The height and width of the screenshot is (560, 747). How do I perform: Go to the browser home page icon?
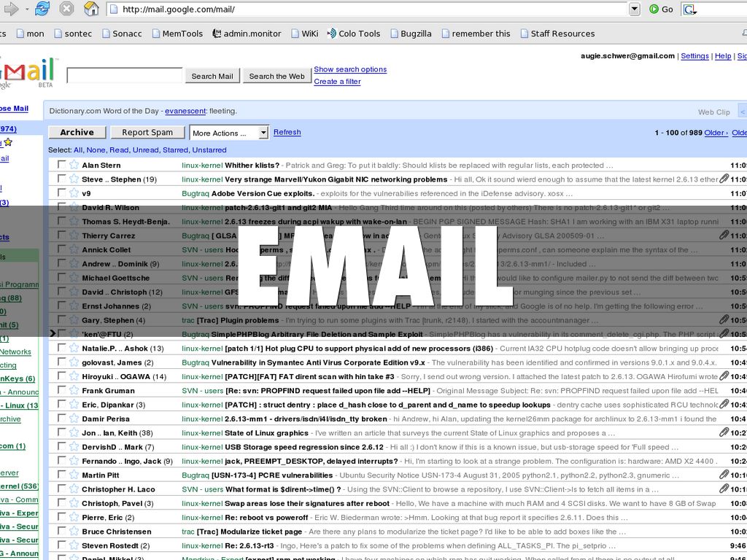(90, 9)
